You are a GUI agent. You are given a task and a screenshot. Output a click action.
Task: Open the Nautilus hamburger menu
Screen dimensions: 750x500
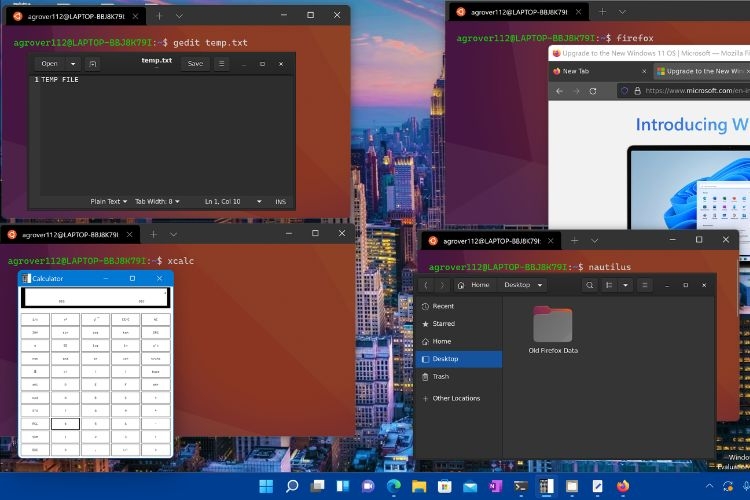point(645,285)
